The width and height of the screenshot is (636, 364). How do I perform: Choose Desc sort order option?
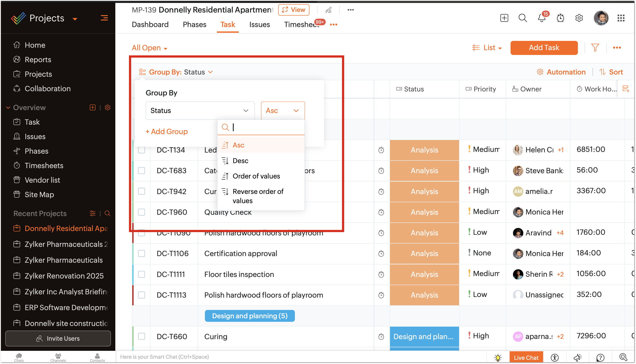pyautogui.click(x=240, y=160)
